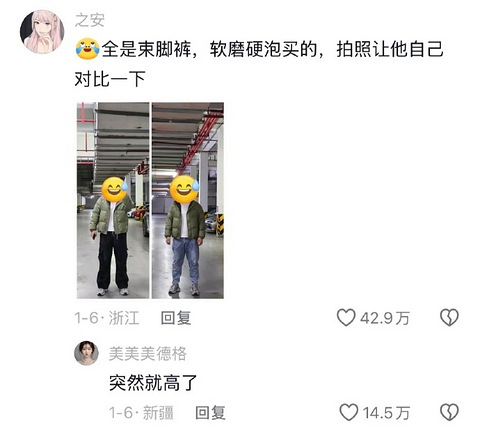
Task: Open 美美美德格's avatar profile
Action: 86,353
